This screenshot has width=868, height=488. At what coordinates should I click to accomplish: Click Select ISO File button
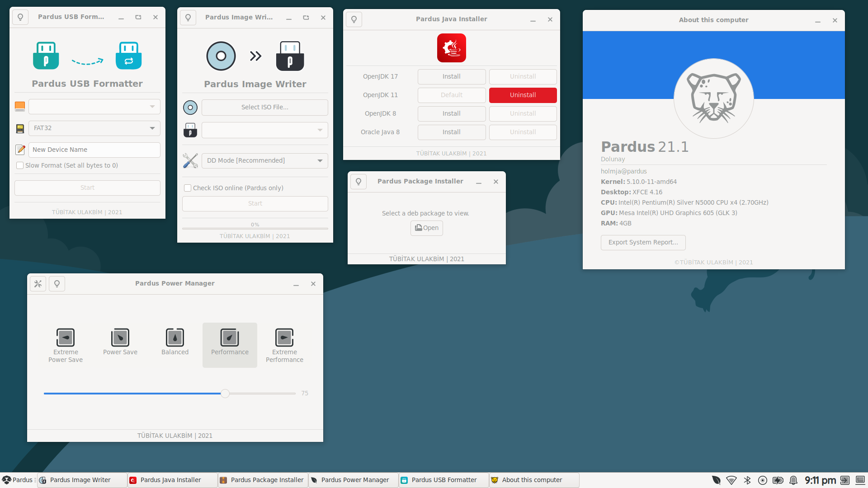[x=265, y=108]
